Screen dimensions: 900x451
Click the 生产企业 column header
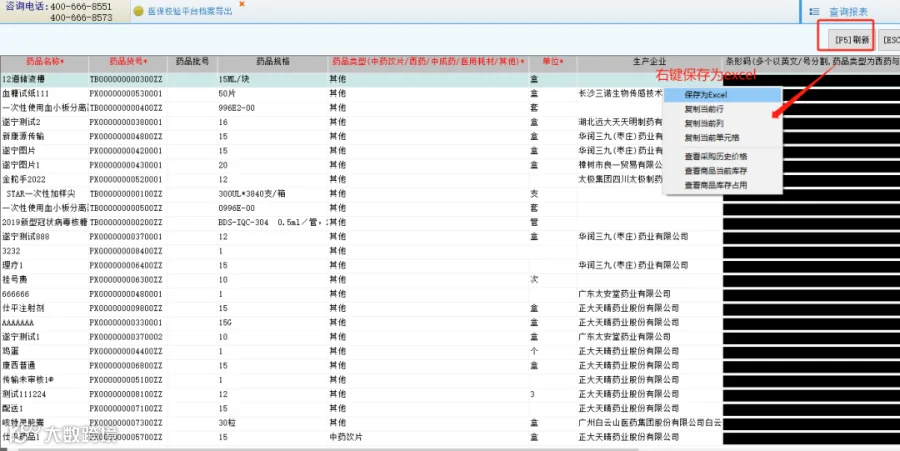coord(649,61)
